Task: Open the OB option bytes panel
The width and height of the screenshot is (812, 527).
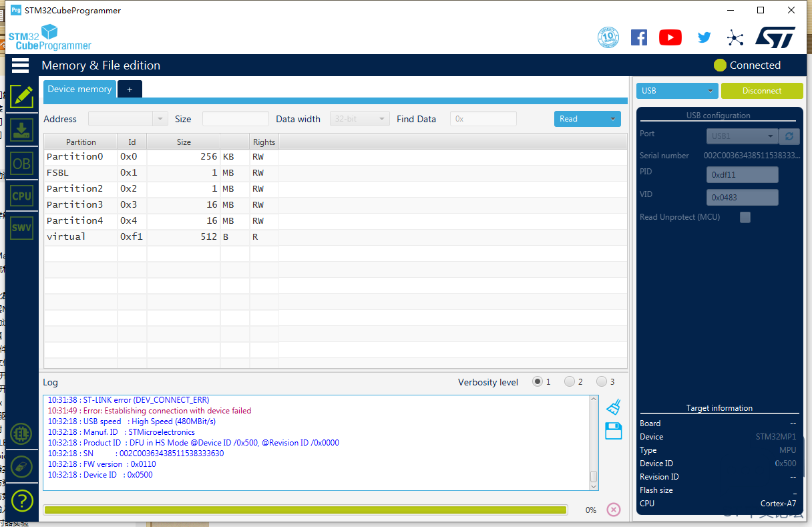Action: click(21, 163)
